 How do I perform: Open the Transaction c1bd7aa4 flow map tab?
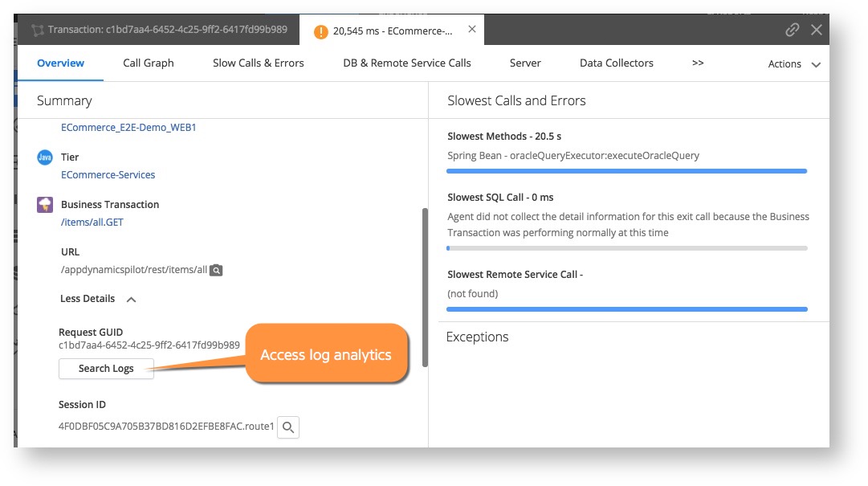click(160, 30)
